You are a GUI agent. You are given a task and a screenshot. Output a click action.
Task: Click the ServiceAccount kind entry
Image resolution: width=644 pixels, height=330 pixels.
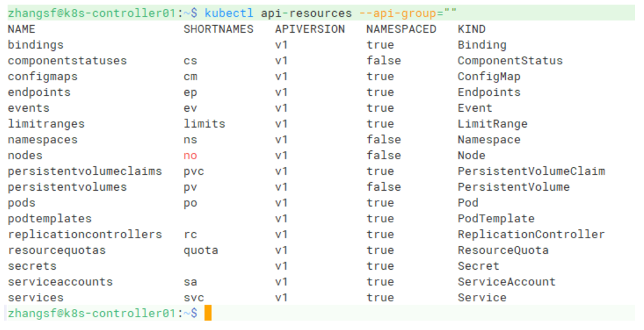coord(506,282)
